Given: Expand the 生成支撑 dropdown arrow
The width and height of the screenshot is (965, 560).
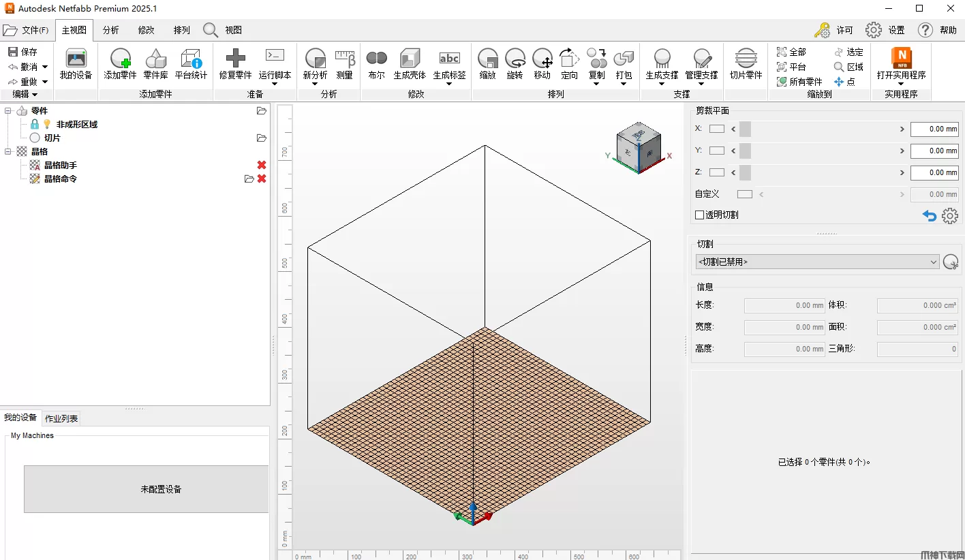Looking at the screenshot, I should 662,84.
